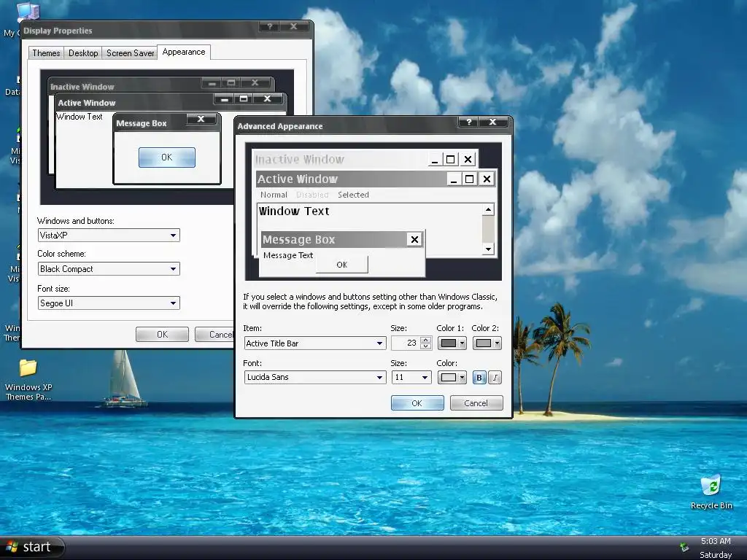747x560 pixels.
Task: Click the preview Message Box OK button in Advanced Appearance
Action: click(342, 265)
